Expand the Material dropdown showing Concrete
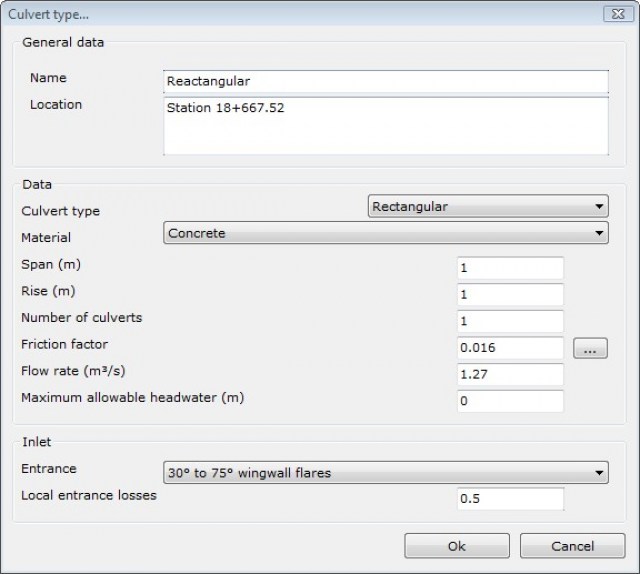Viewport: 640px width, 574px height. [x=385, y=233]
